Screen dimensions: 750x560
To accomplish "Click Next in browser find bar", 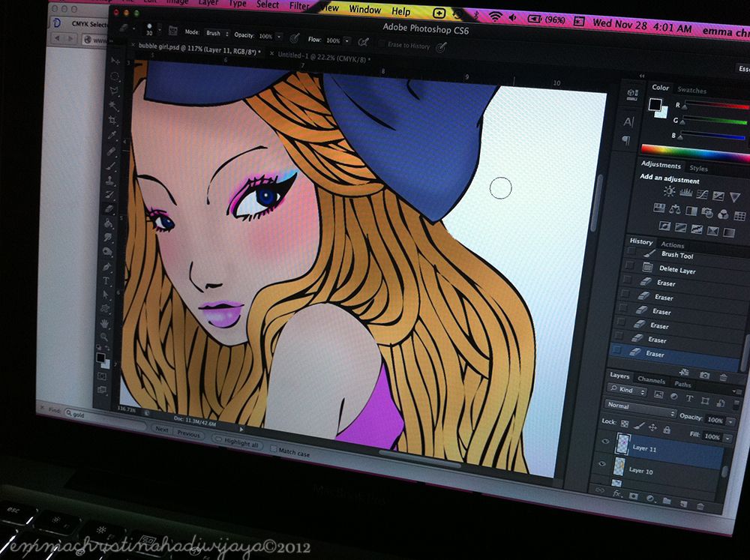I will [x=162, y=430].
